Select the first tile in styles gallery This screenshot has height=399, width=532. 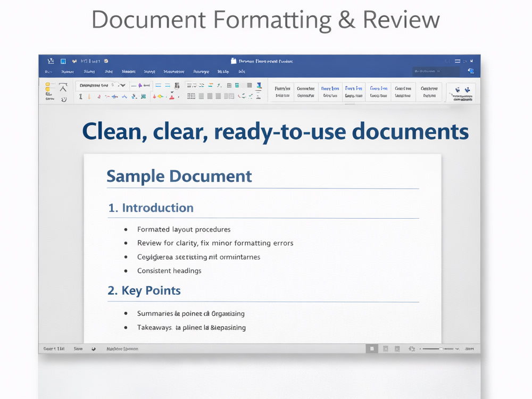[282, 92]
